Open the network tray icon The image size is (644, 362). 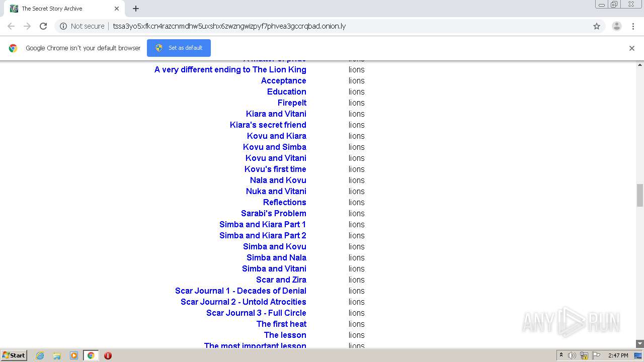click(x=584, y=355)
